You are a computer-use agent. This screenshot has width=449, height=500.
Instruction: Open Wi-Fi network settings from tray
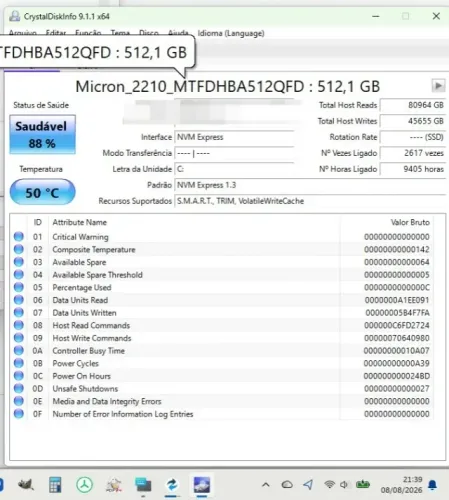tap(329, 484)
